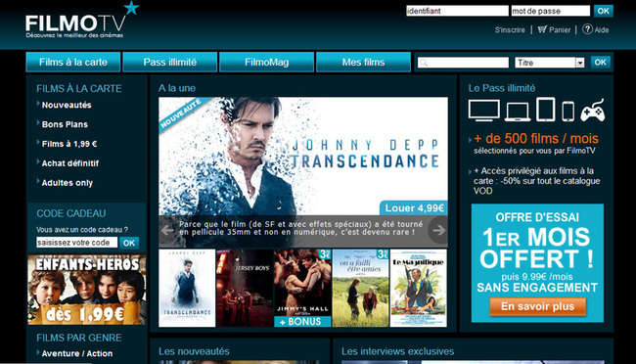Click the TV screen device icon
Image resolution: width=636 pixels, height=364 pixels.
[x=484, y=110]
